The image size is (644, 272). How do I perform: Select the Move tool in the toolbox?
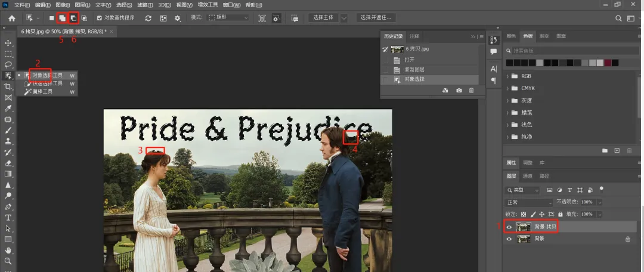[8, 43]
